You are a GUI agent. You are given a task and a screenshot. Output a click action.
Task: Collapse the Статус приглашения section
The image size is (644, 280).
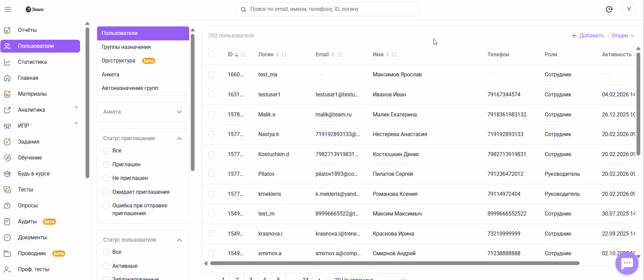(179, 138)
